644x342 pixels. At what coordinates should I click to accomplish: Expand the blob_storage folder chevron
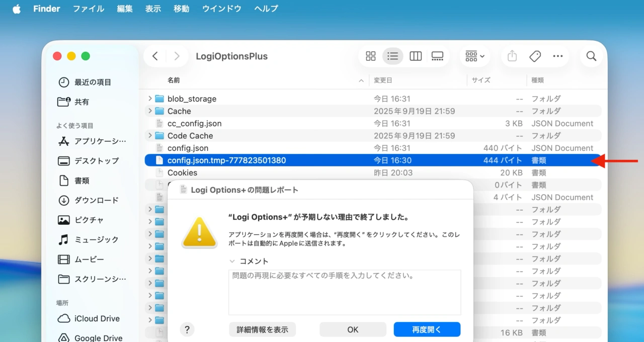(x=149, y=99)
